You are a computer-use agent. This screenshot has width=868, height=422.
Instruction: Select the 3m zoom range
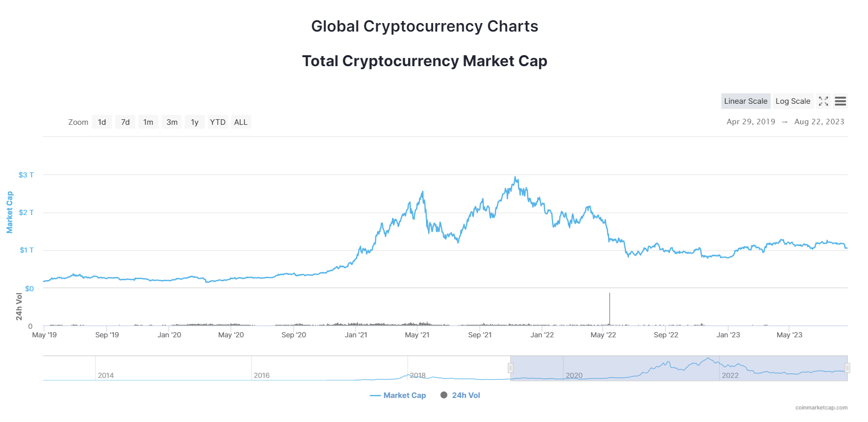click(x=172, y=122)
